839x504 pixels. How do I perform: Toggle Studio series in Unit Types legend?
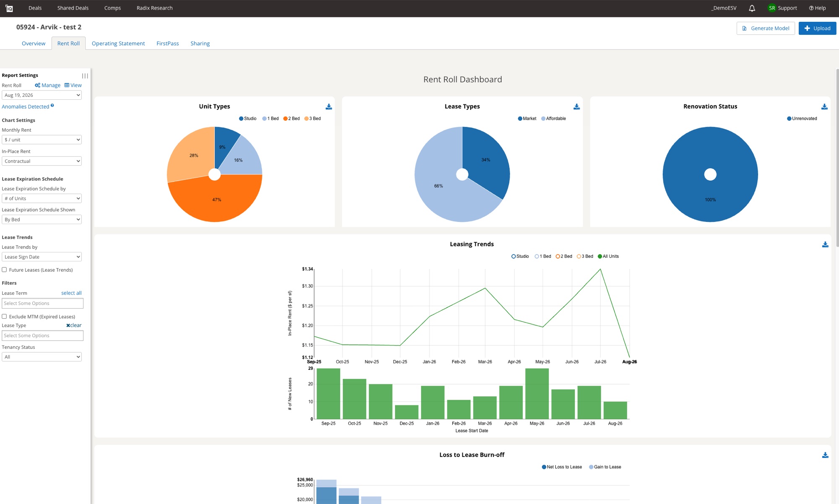[x=248, y=119]
